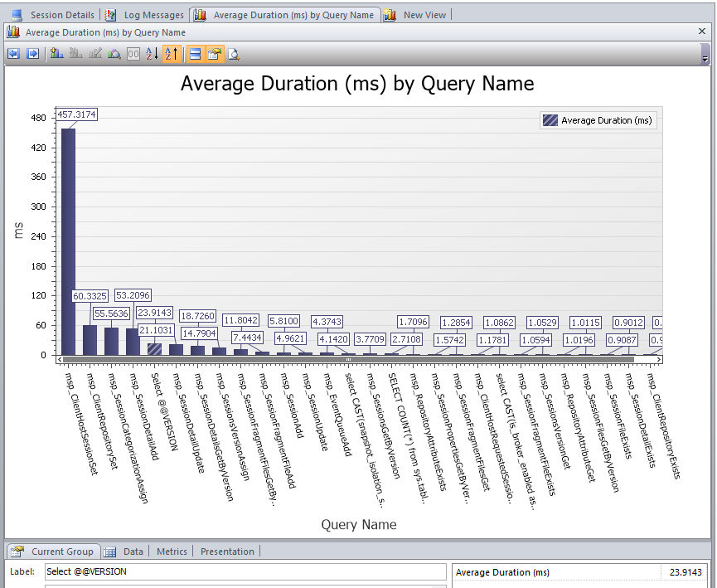
Task: Sort descending with A-Z down arrow
Action: coord(153,54)
